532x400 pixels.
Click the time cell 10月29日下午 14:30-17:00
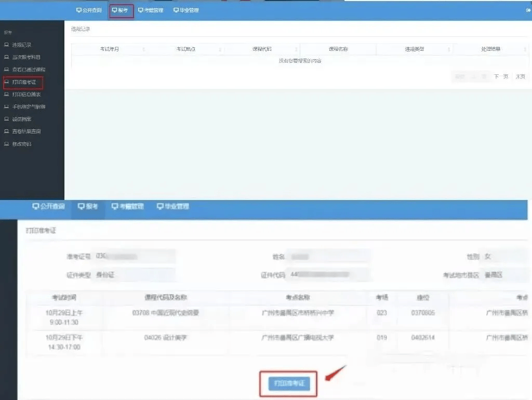(64, 342)
